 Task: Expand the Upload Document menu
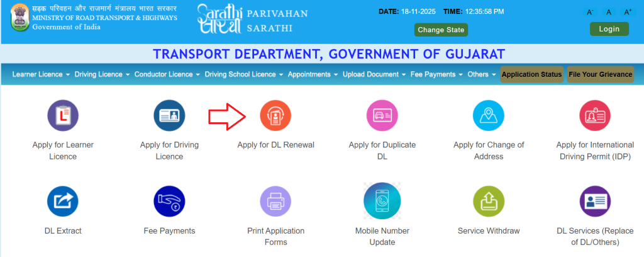[x=375, y=74]
